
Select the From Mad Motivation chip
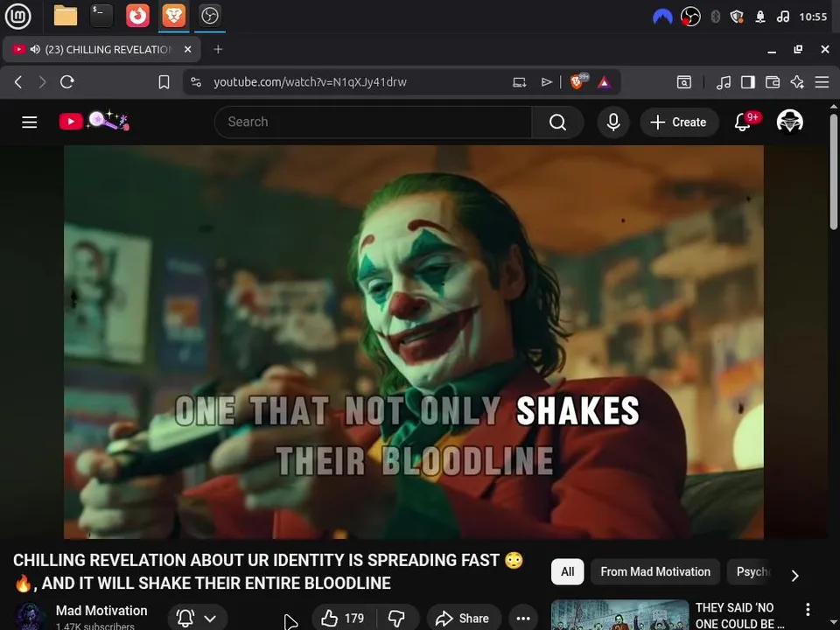click(655, 571)
